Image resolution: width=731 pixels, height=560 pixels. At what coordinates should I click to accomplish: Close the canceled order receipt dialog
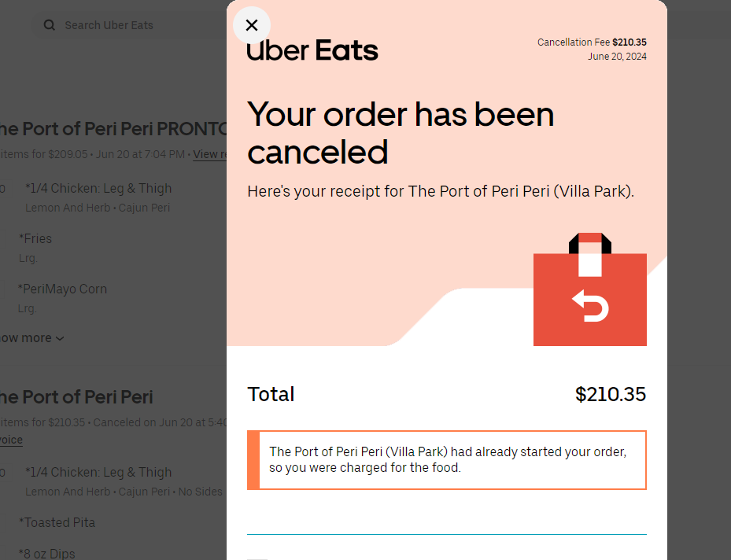click(252, 25)
